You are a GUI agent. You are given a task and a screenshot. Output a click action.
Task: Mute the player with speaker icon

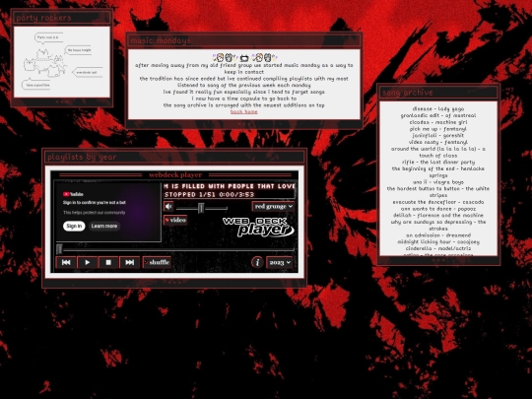point(168,206)
